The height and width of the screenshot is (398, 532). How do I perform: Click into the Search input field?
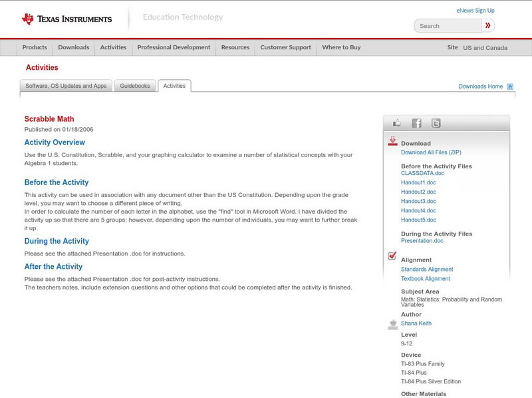point(448,26)
